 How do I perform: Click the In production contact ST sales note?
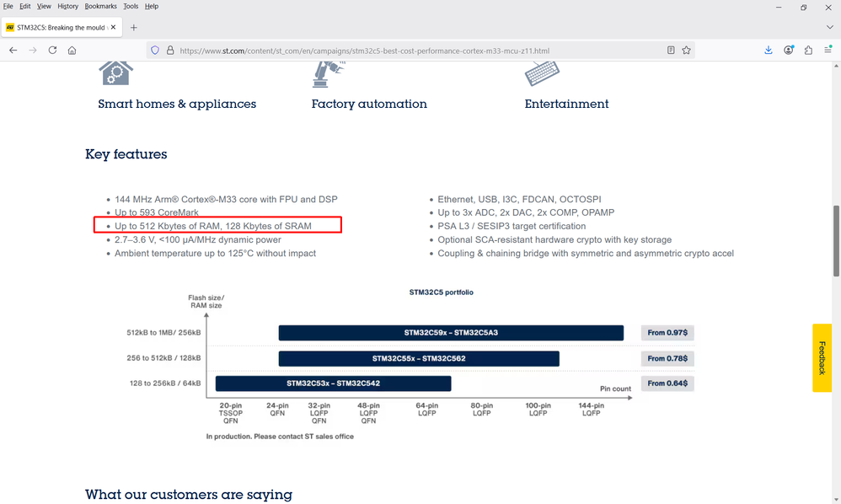280,437
